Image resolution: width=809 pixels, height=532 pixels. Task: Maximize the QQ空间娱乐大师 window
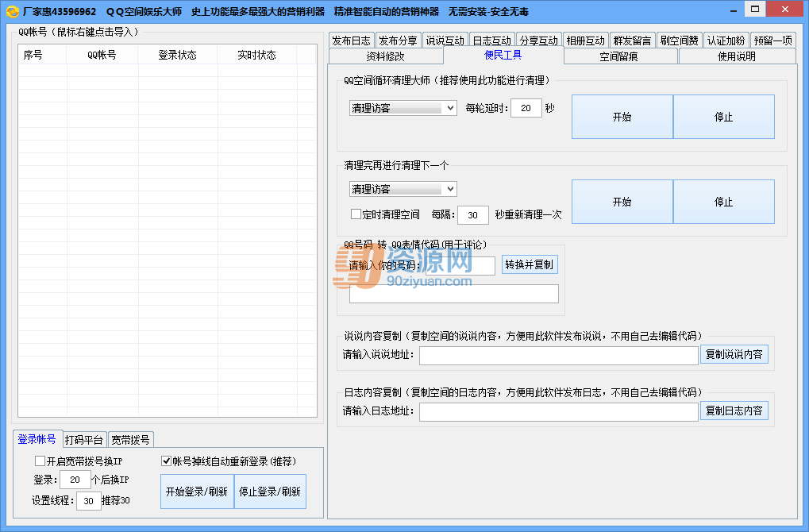coord(755,9)
